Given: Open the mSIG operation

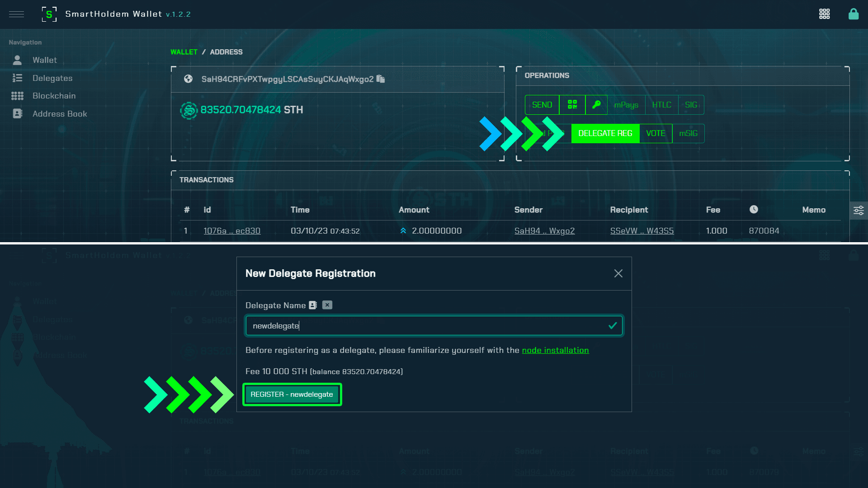Looking at the screenshot, I should [688, 133].
